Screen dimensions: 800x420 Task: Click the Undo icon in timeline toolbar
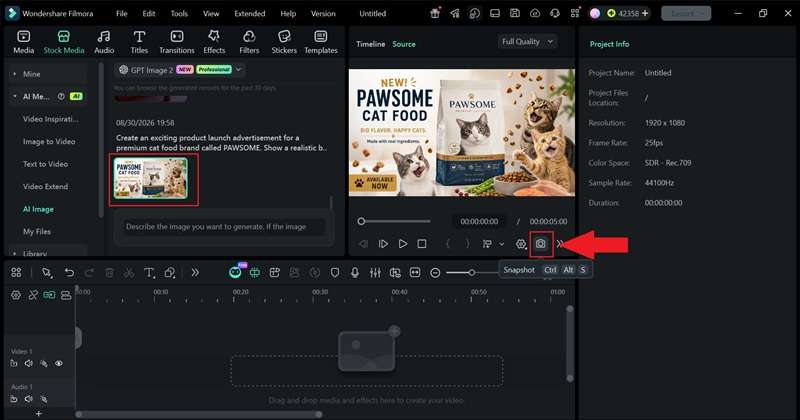point(69,273)
